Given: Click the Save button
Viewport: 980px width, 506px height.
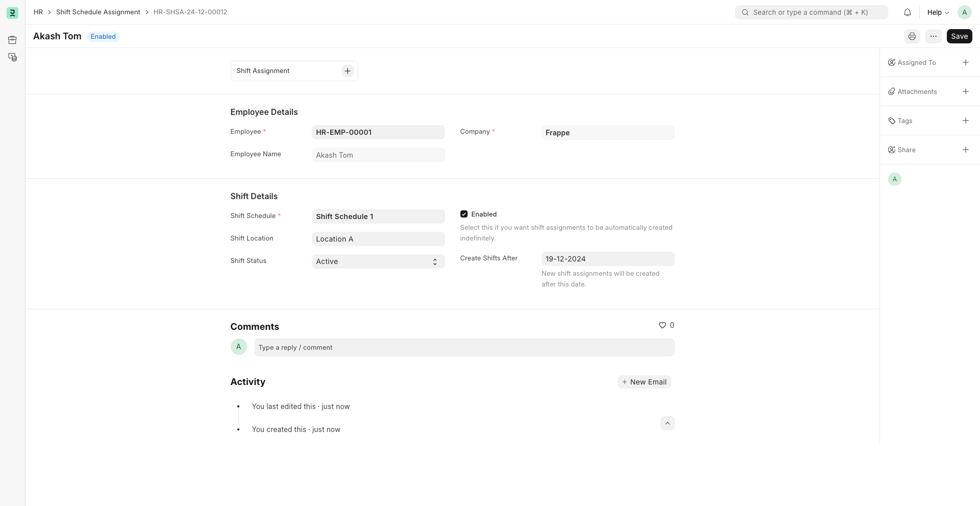Looking at the screenshot, I should click(959, 36).
